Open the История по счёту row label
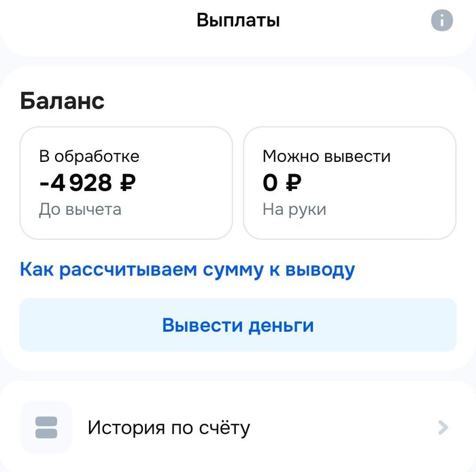The image size is (476, 472). point(169,428)
